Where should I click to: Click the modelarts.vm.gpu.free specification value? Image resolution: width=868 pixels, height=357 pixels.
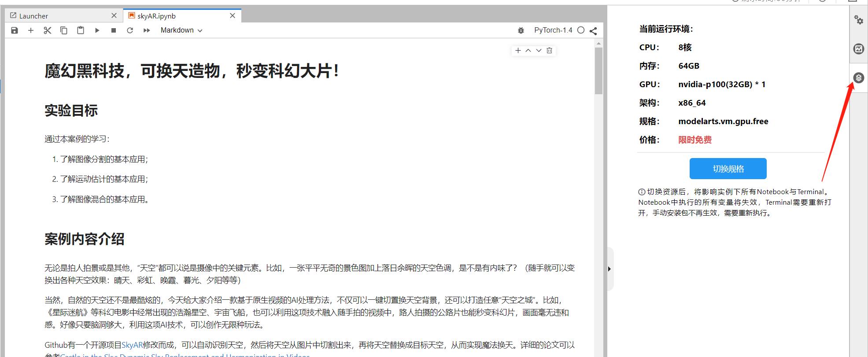click(x=723, y=121)
